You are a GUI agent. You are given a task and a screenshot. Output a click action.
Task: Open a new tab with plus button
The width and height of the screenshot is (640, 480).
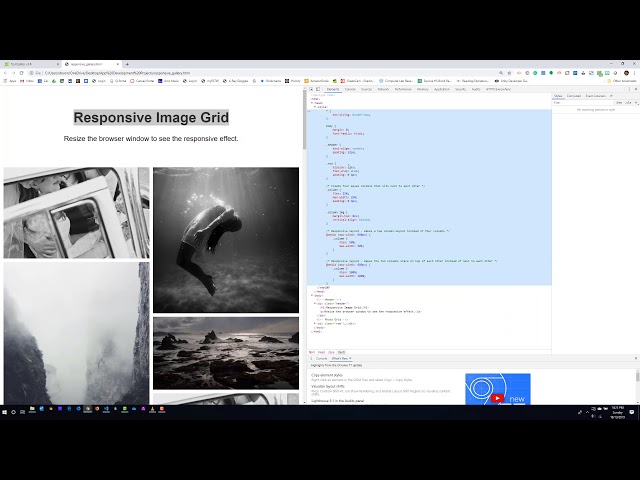click(x=127, y=64)
